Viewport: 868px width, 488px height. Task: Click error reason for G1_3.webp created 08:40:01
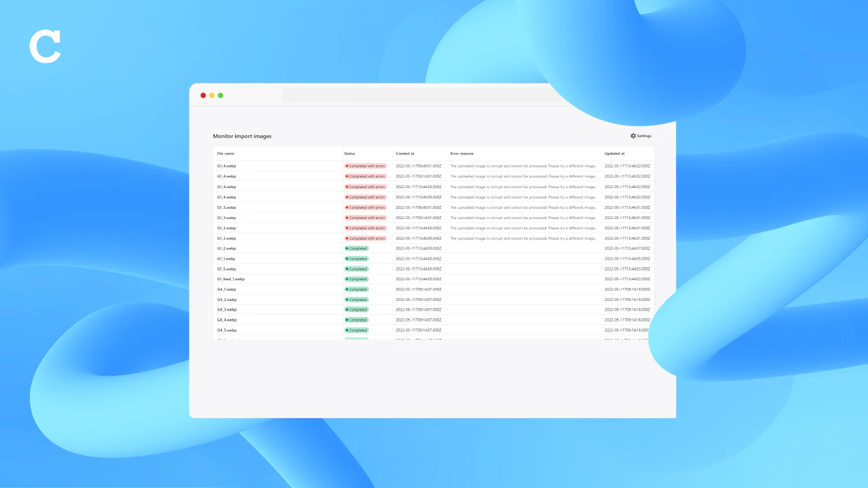tap(523, 208)
